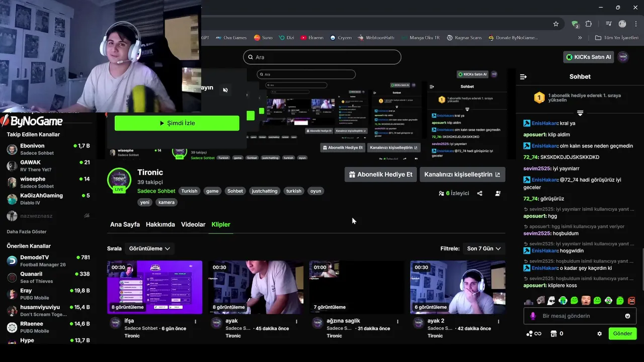Viewport: 644px width, 362px height.
Task: Open options menu for clip ayak
Action: tap(297, 321)
